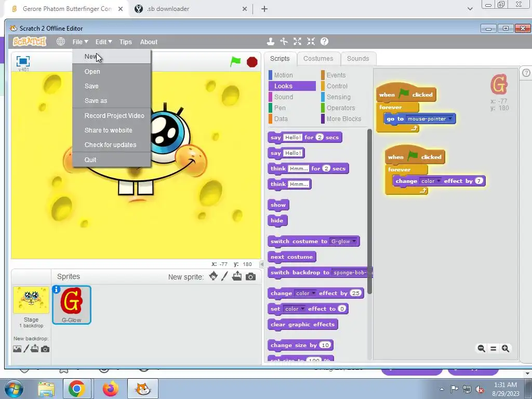Select the Pen block category

(x=292, y=108)
